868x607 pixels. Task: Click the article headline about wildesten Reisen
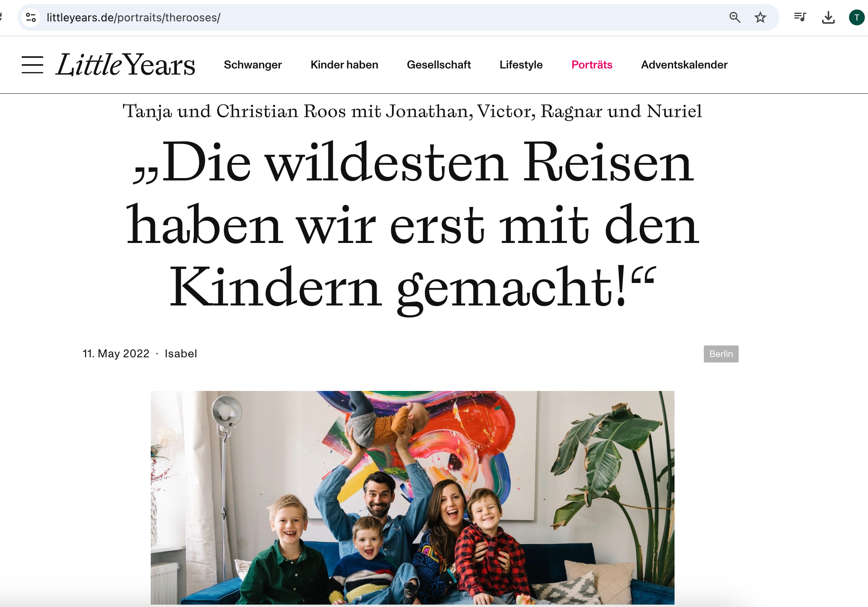[412, 226]
